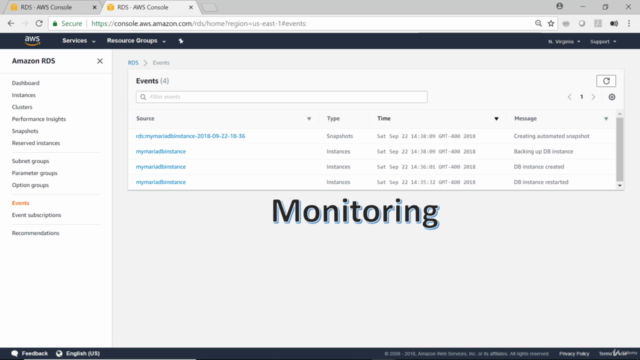The image size is (640, 360).
Task: Open Parameter groups in the sidebar
Action: [35, 173]
